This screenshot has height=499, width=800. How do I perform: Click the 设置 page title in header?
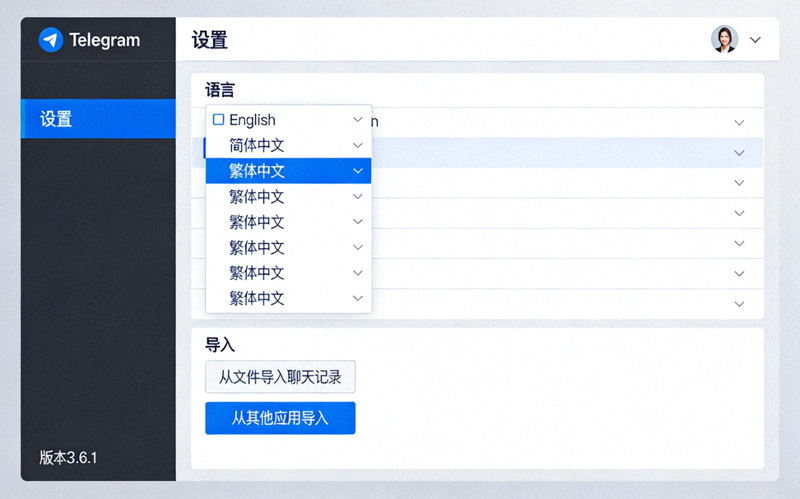(209, 40)
